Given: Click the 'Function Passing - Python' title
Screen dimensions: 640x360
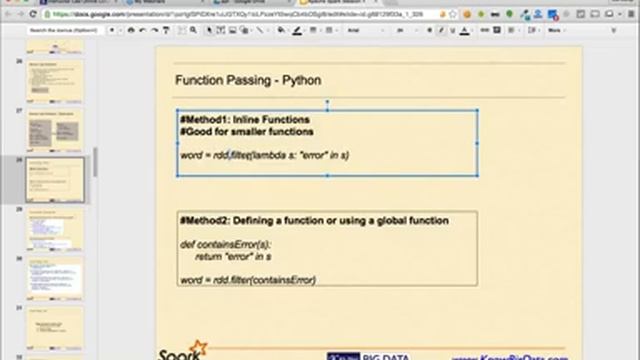Looking at the screenshot, I should [x=248, y=80].
